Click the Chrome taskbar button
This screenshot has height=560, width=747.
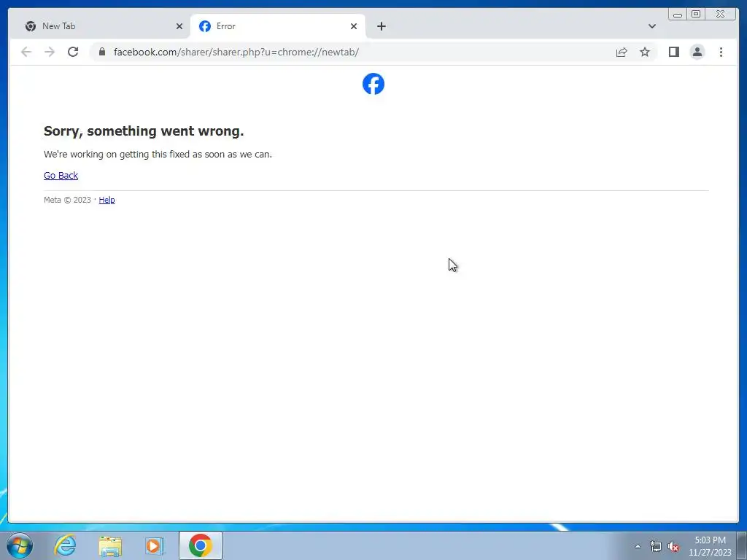[x=201, y=545]
